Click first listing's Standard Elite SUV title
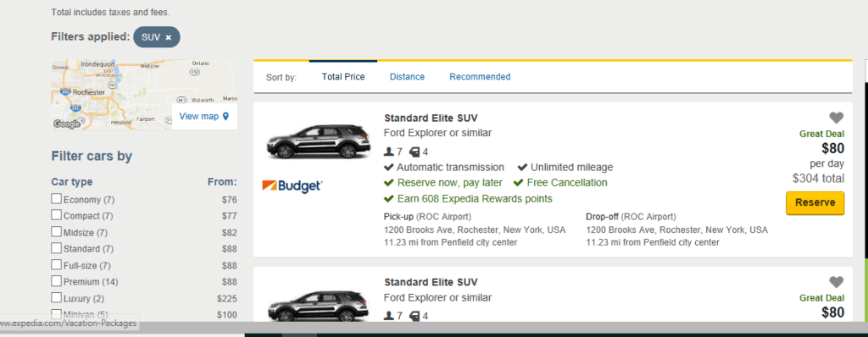Viewport: 868px width, 337px height. [430, 118]
